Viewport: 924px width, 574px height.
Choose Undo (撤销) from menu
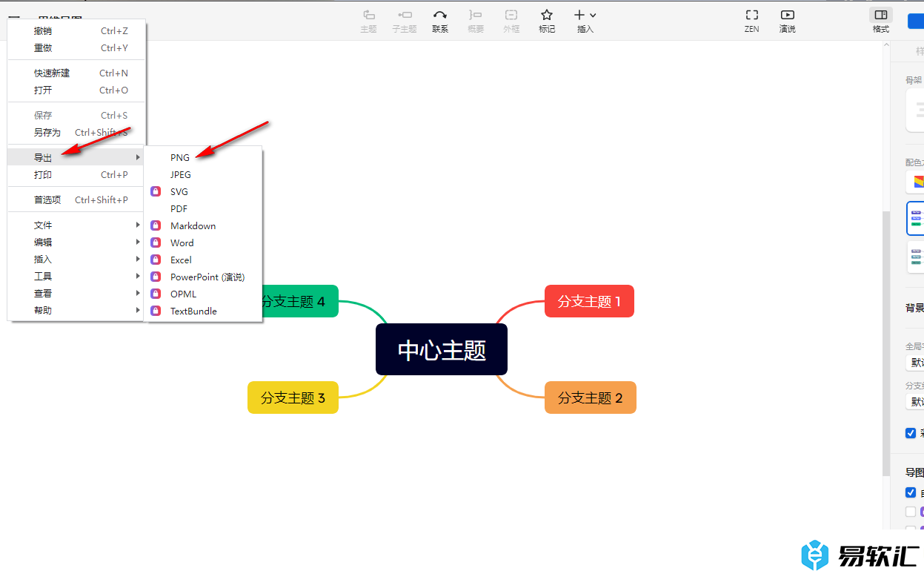pos(76,30)
